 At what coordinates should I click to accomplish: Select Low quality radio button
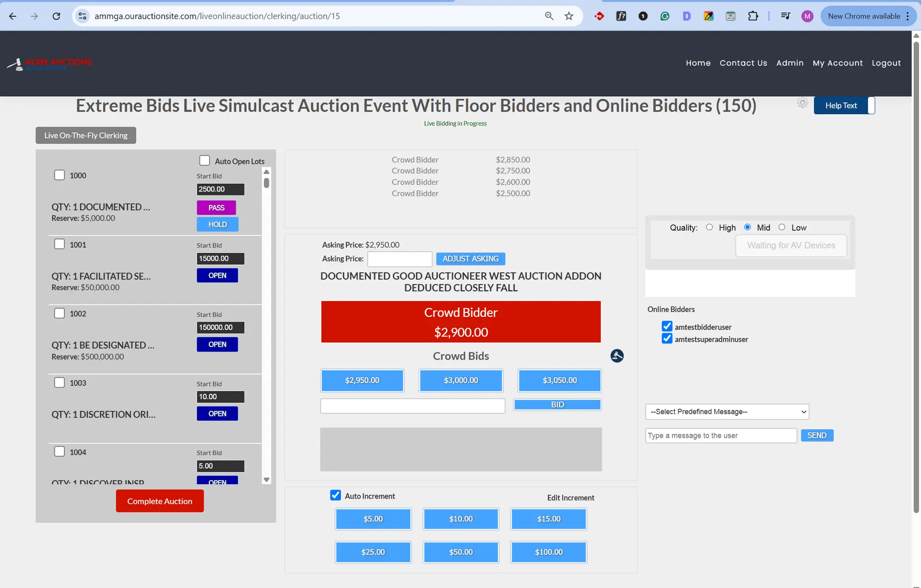(x=782, y=227)
